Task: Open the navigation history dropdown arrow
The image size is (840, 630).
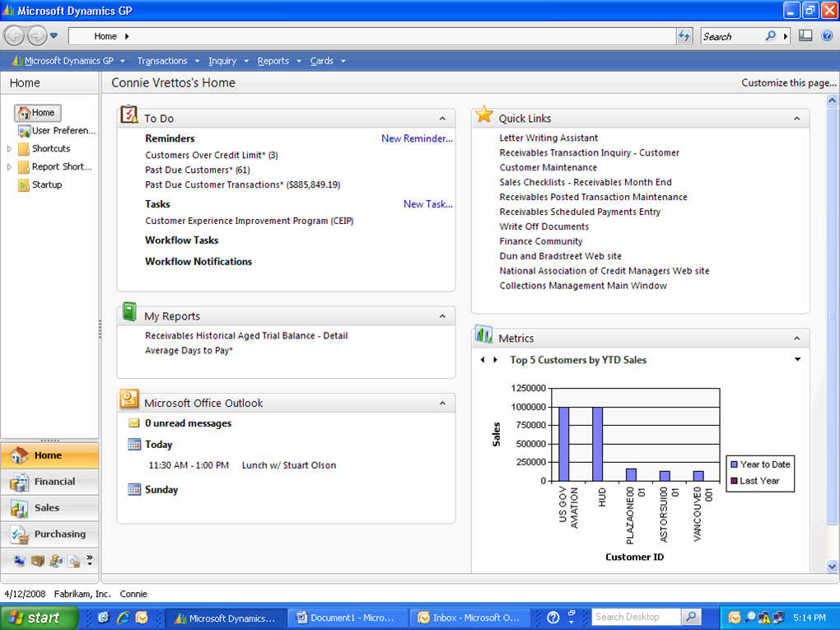Action: point(54,36)
